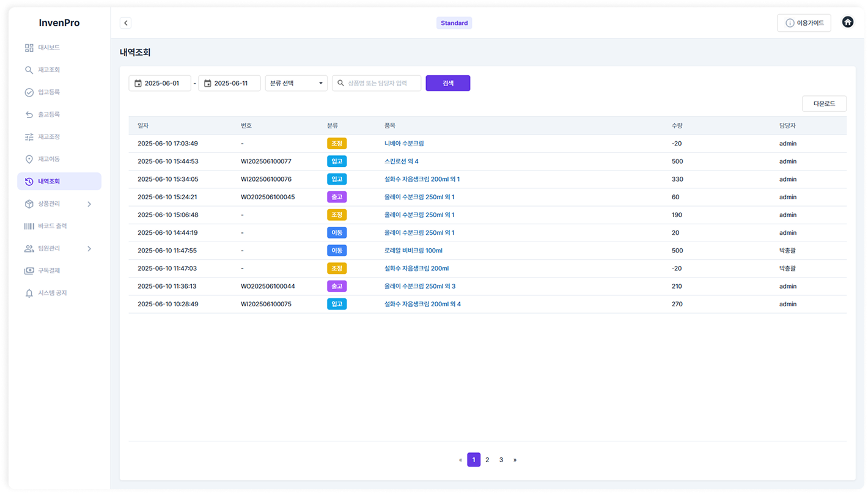
Task: Open the 올레이 수분크림 250ml 외 3 link
Action: (x=420, y=286)
